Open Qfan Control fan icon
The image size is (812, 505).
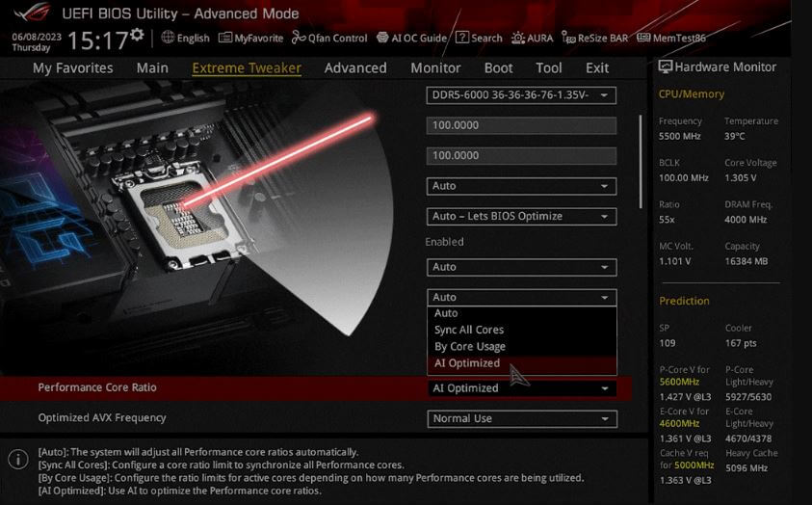point(299,38)
